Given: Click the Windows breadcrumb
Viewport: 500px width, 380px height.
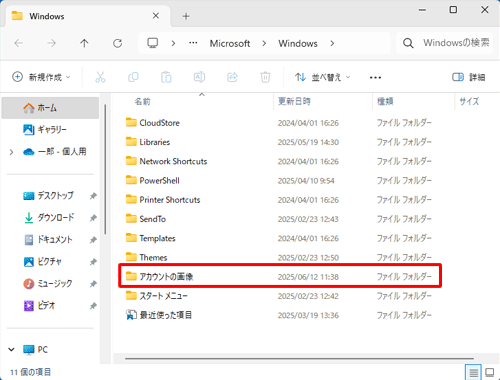Looking at the screenshot, I should pyautogui.click(x=298, y=43).
